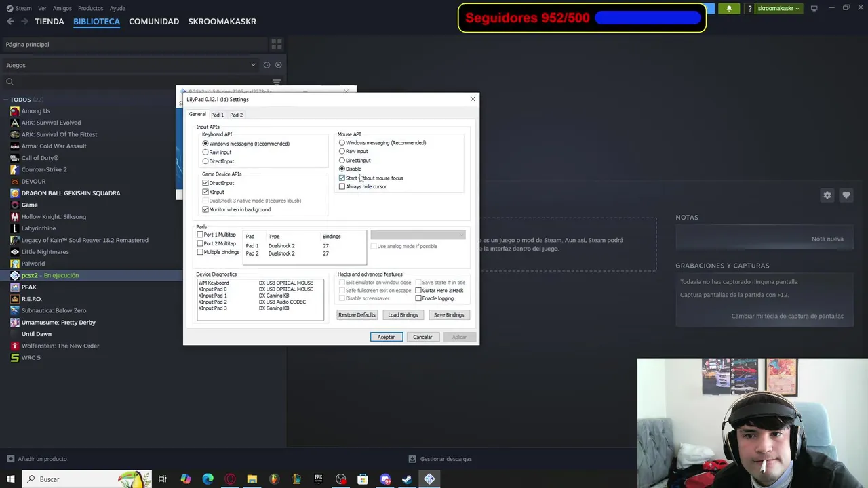Open File Explorer from taskbar
The image size is (868, 488).
coord(252,479)
